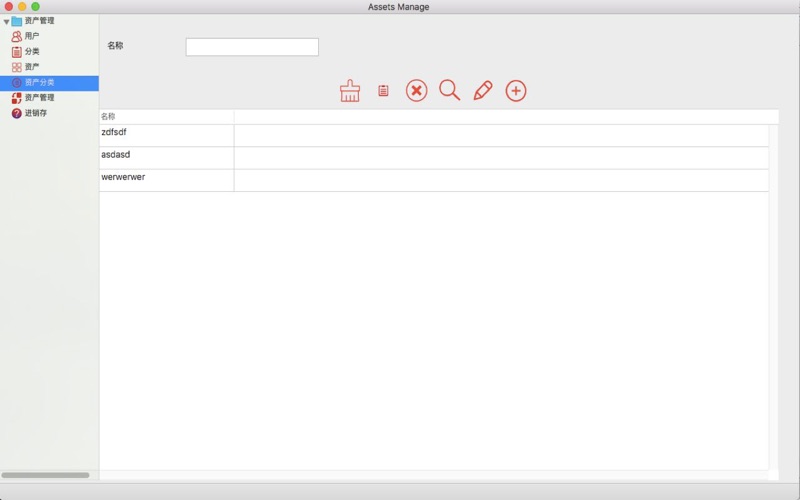Click the brush clear icon
Image resolution: width=800 pixels, height=500 pixels.
click(350, 91)
